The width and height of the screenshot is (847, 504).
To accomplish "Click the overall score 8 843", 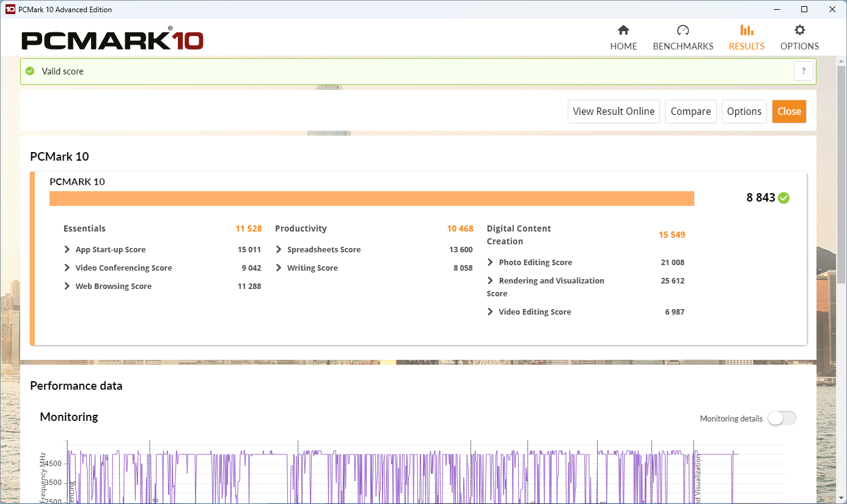I will (x=761, y=197).
